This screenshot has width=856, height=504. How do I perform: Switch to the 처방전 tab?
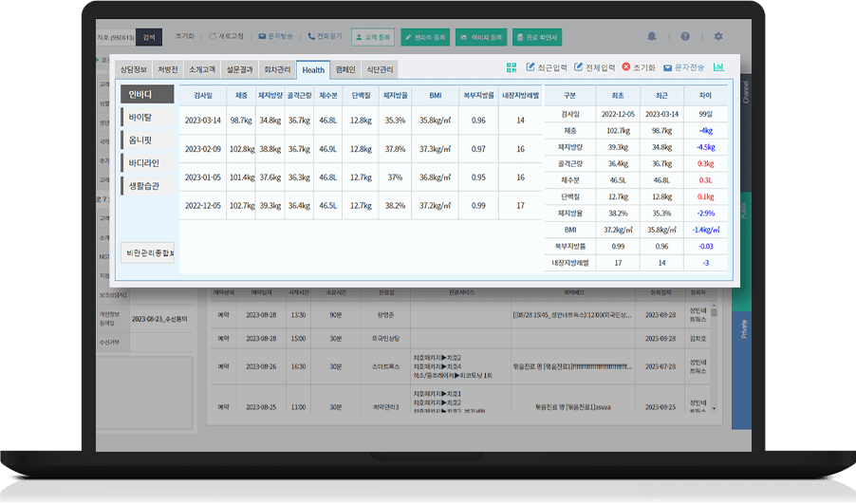[x=168, y=70]
